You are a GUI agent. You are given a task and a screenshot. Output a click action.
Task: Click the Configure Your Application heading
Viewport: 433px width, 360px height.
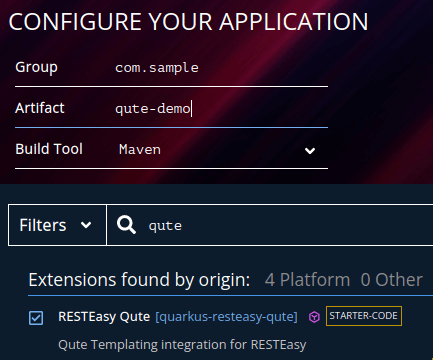(x=188, y=22)
